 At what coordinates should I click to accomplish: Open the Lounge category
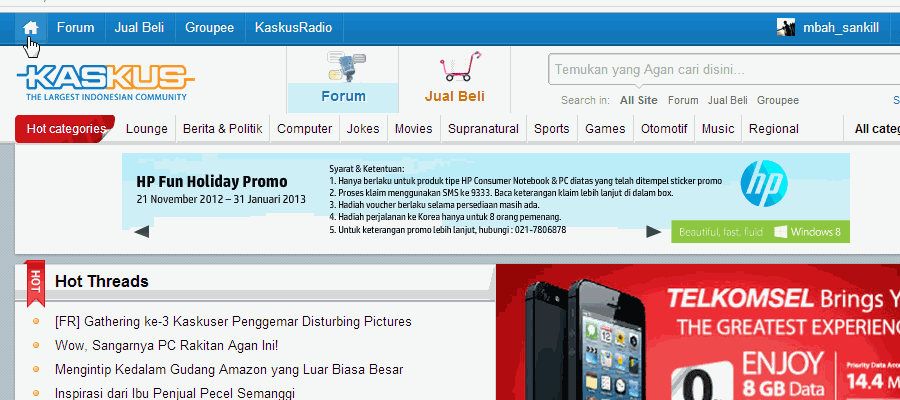coord(146,129)
